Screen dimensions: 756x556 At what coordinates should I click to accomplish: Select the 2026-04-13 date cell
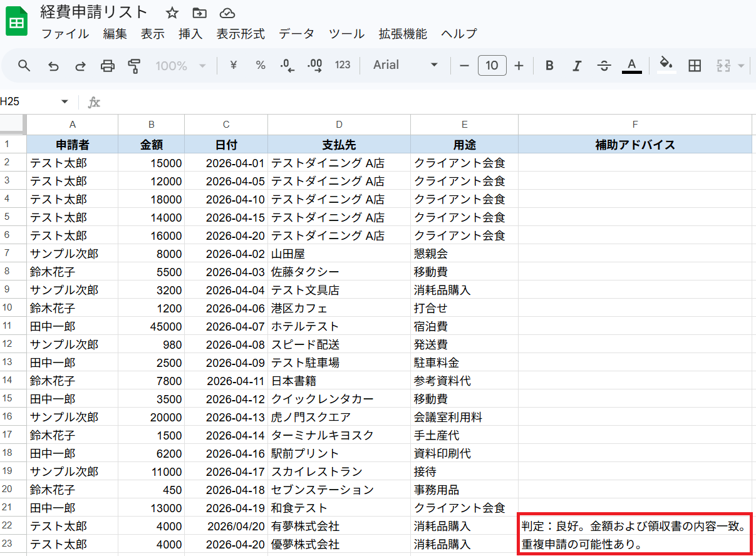226,417
